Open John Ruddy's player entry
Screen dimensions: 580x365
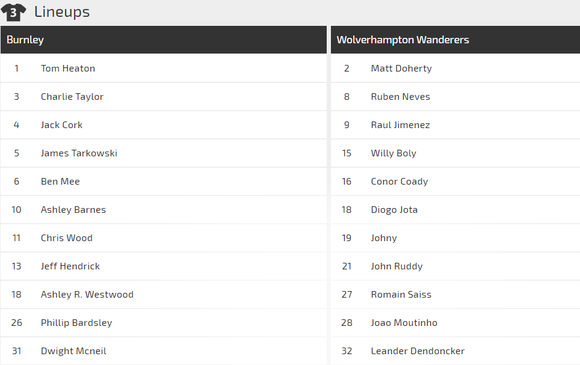click(x=397, y=266)
